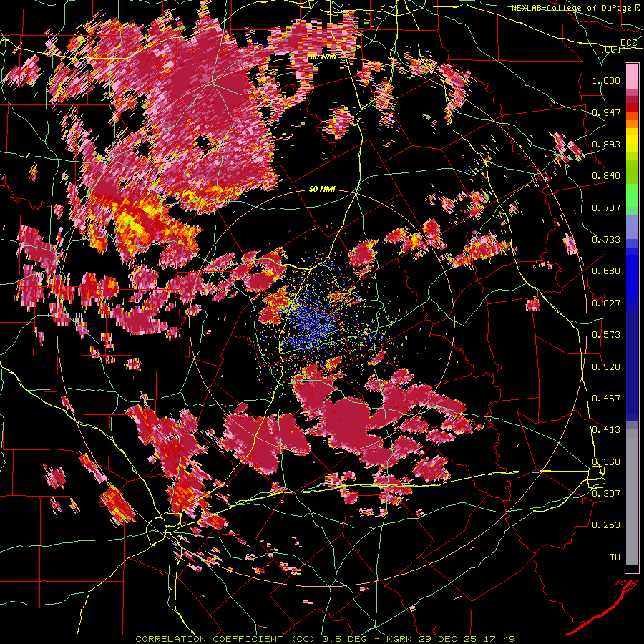644x644 pixels.
Task: Click the 50 NMI range ring label
Action: [x=322, y=190]
